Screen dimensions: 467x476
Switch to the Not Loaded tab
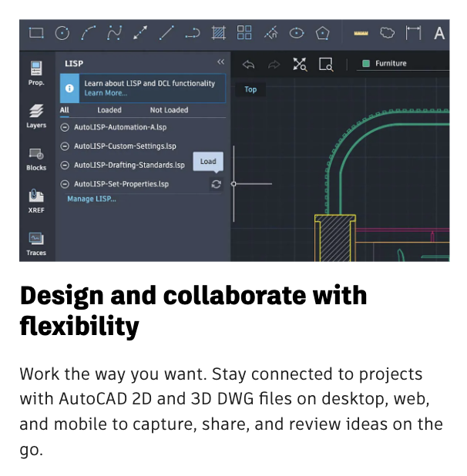pos(169,110)
